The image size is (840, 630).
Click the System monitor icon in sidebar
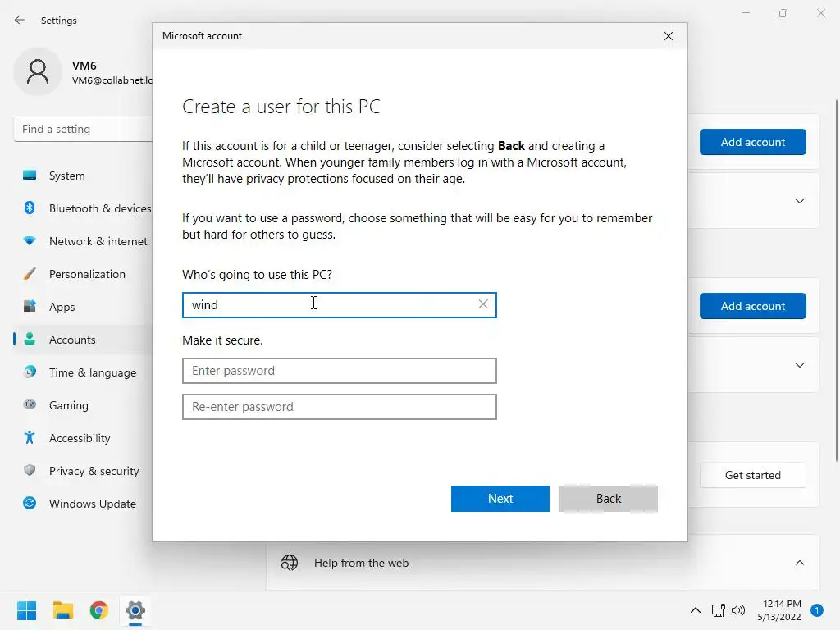(30, 176)
